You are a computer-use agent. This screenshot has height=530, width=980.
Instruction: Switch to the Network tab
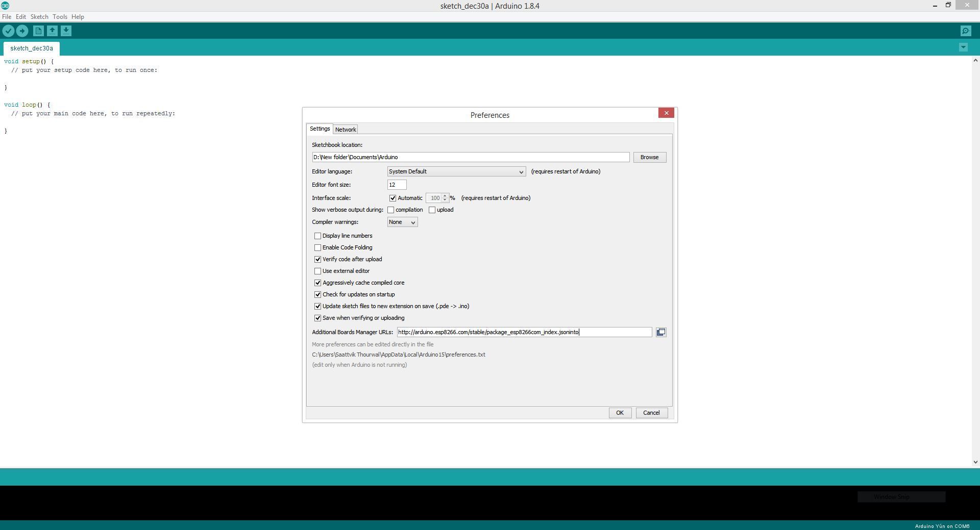[346, 130]
